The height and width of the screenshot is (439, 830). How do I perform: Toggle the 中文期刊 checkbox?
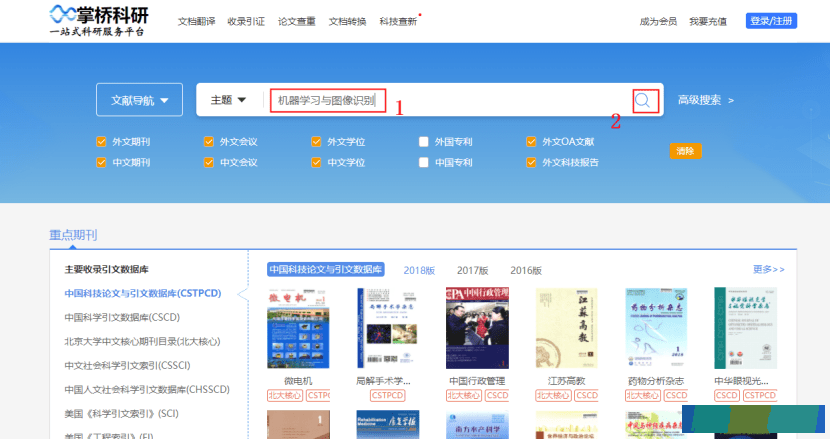[101, 162]
